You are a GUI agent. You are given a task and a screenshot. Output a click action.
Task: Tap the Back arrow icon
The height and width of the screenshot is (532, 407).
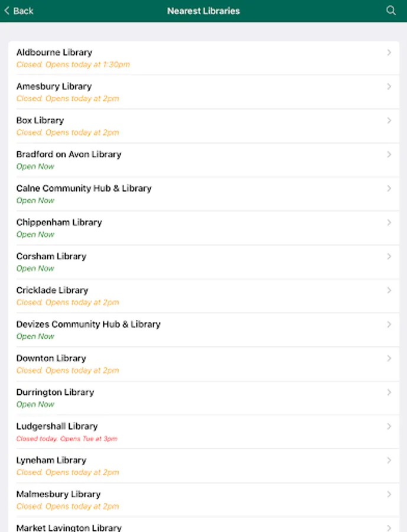tap(6, 11)
